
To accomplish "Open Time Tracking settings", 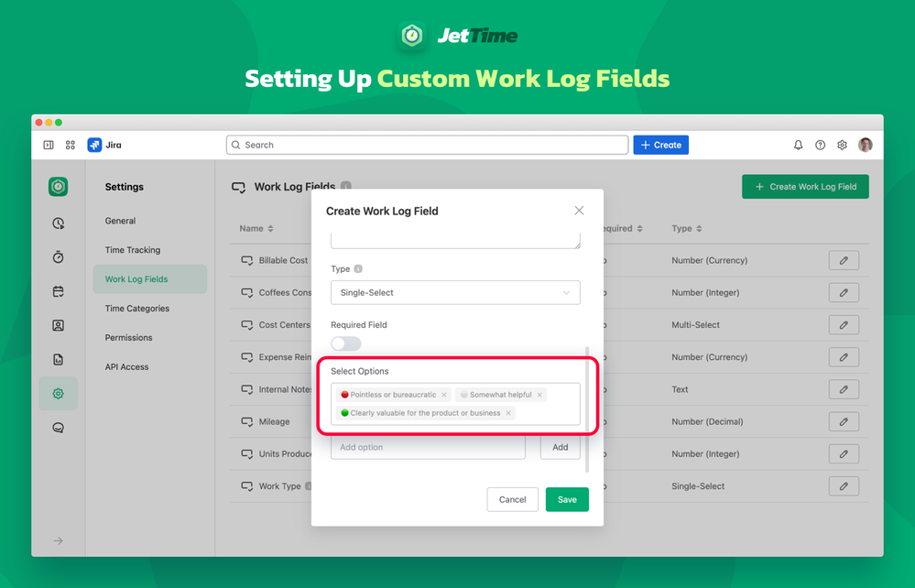I will 133,250.
